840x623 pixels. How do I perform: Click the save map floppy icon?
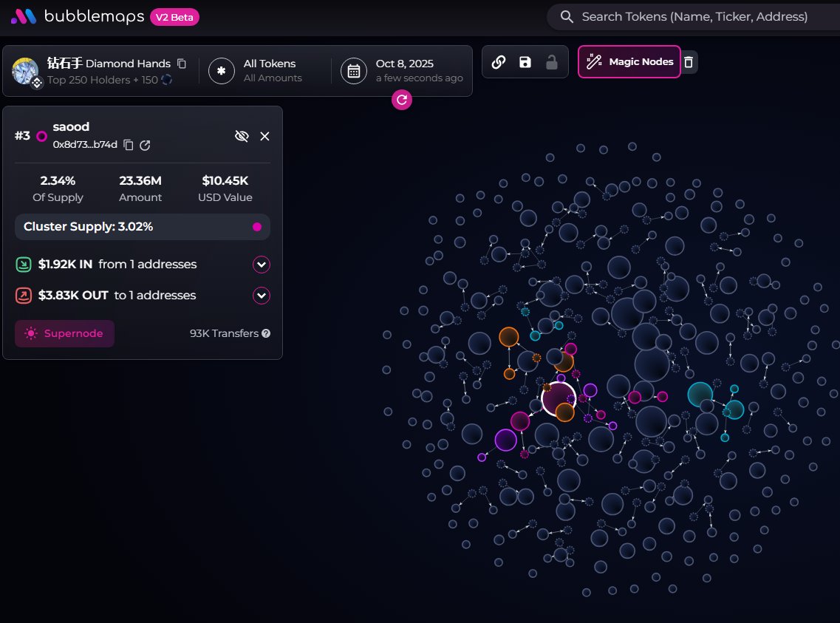(x=525, y=62)
